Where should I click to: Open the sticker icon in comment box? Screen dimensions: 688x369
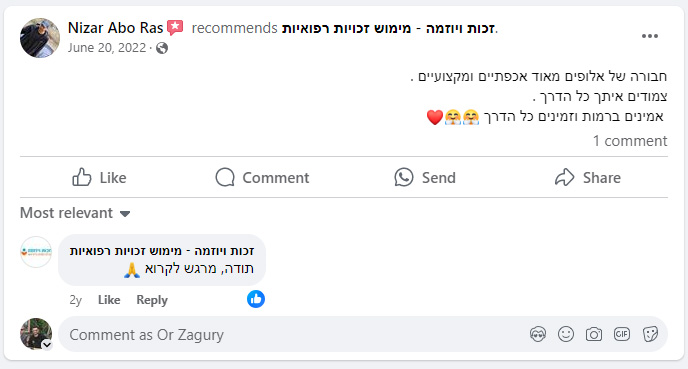pyautogui.click(x=650, y=334)
